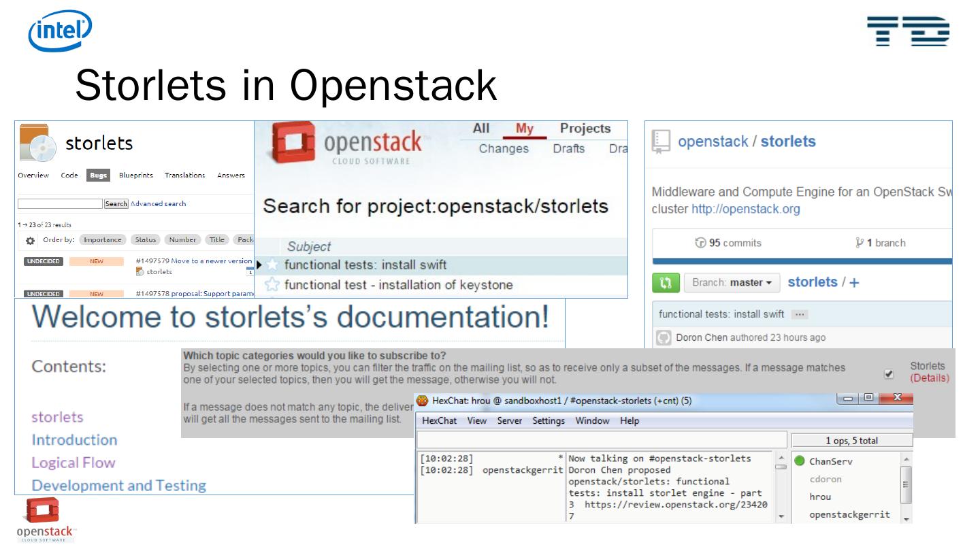980x551 pixels.
Task: Star the 'functional tests: install swift' Gerrit change
Action: (x=274, y=265)
